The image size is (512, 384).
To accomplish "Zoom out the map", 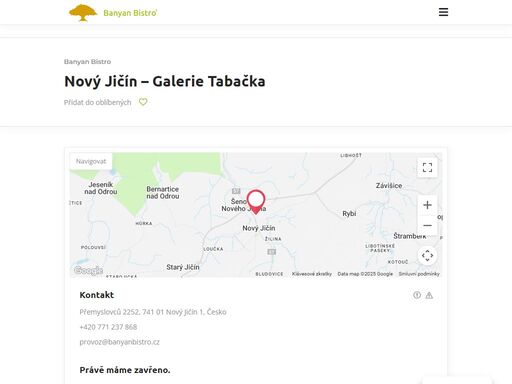I will (x=427, y=225).
